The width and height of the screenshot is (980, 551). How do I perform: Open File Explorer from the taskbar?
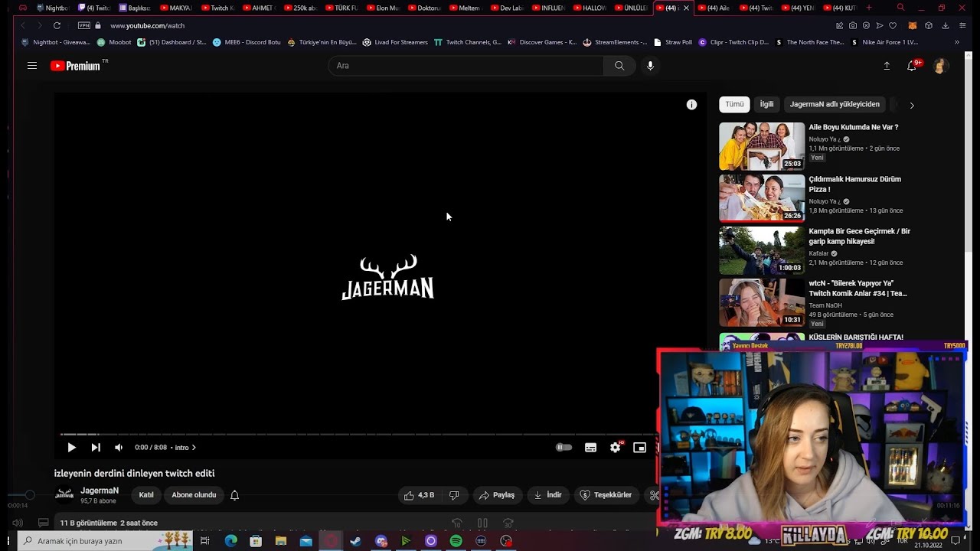pos(281,541)
